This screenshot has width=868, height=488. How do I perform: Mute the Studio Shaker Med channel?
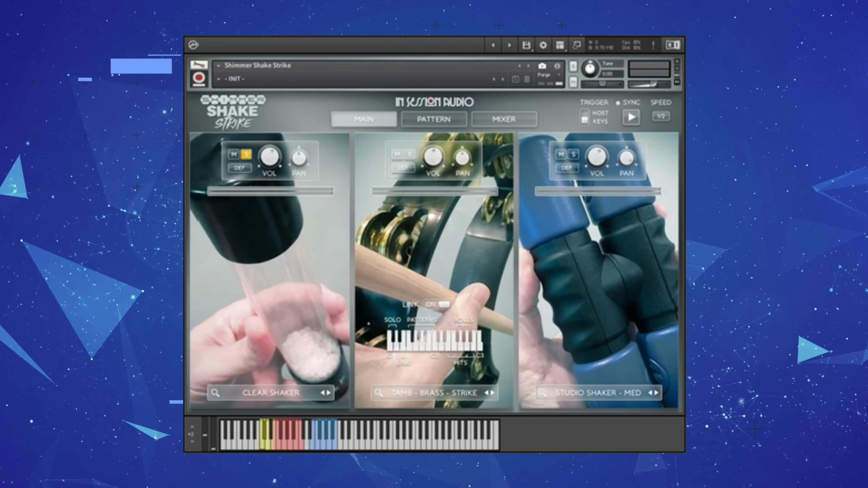561,155
